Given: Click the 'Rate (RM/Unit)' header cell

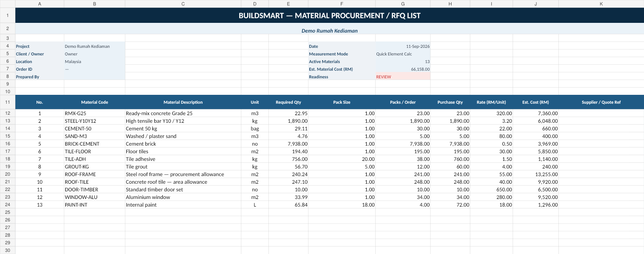Looking at the screenshot, I should [x=491, y=102].
